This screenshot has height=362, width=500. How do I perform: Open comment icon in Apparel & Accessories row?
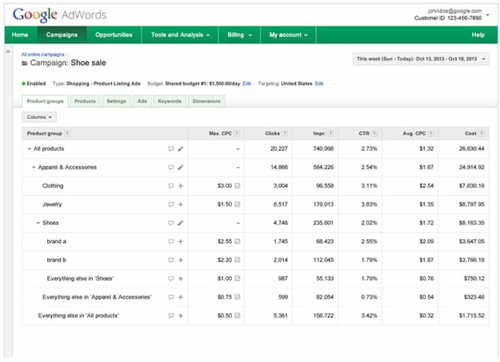171,167
